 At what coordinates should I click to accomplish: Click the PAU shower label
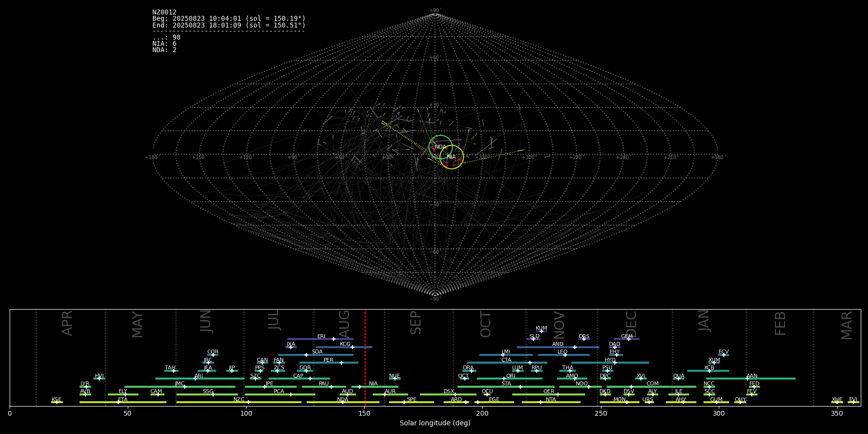(x=324, y=384)
